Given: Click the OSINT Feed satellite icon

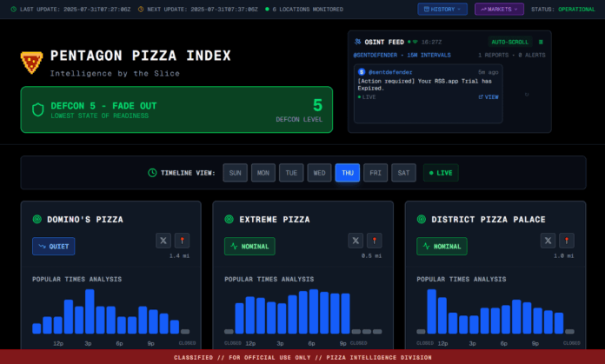Looking at the screenshot, I should [x=357, y=42].
